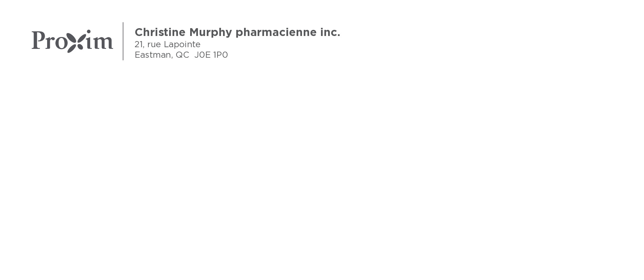
Task: Click the word "Christine" in the heading
Action: pyautogui.click(x=160, y=32)
